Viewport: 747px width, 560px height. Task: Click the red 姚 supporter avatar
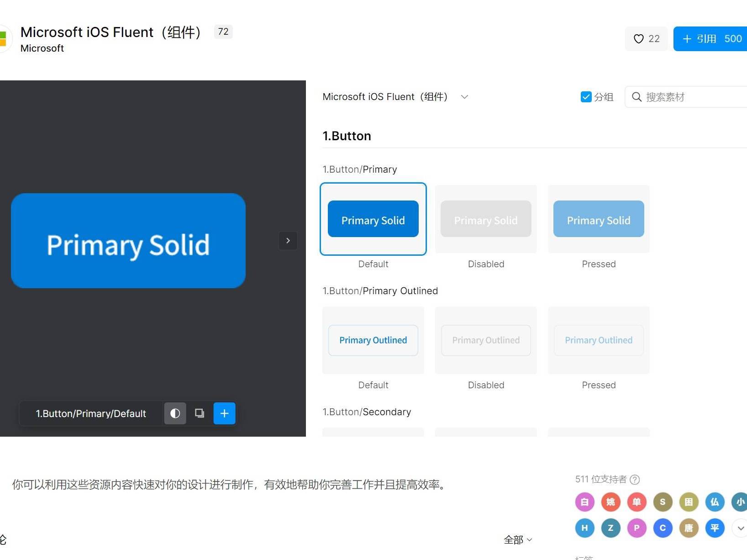610,502
